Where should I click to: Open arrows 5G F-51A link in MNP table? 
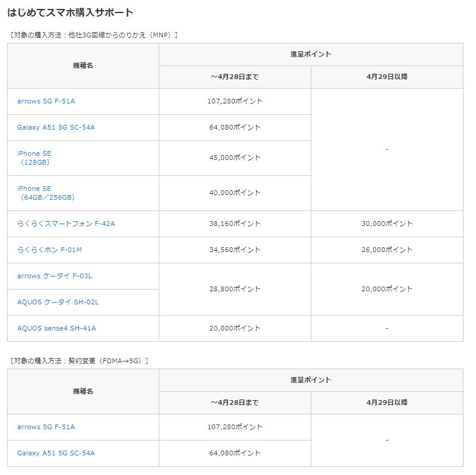(x=46, y=101)
